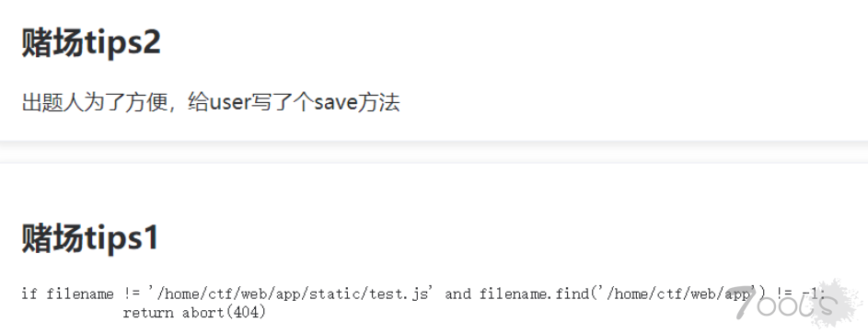The image size is (868, 334).
Task: Click the T00ls watermark logo
Action: pyautogui.click(x=793, y=305)
